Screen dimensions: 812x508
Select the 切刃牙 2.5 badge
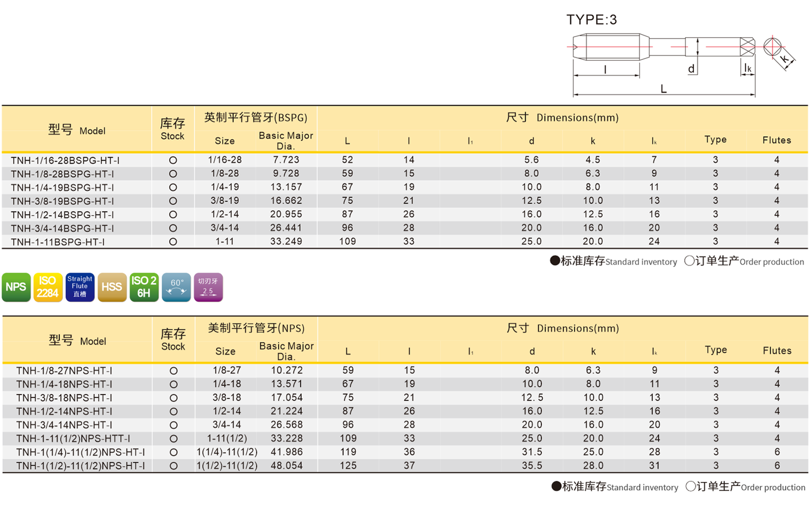pos(208,287)
